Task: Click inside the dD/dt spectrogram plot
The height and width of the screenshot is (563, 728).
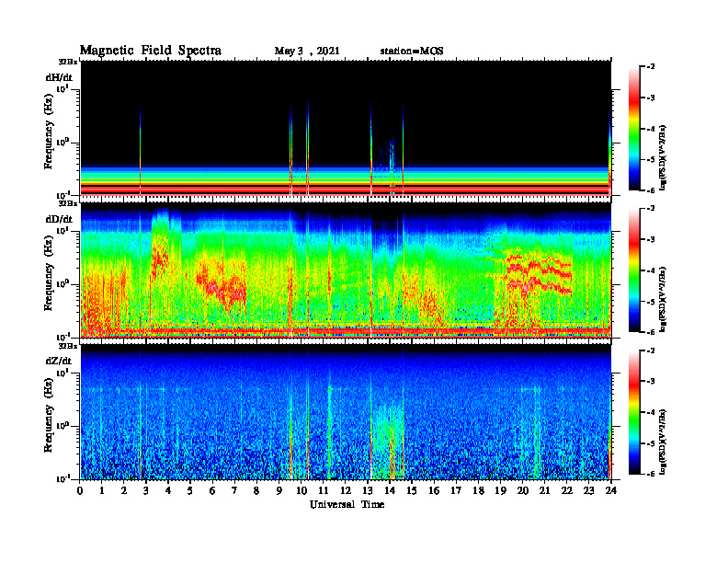Action: pyautogui.click(x=346, y=270)
